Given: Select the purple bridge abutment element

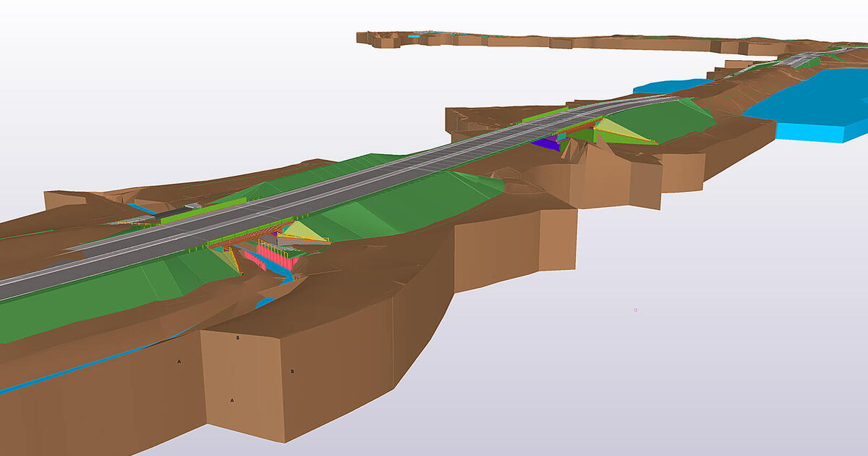Looking at the screenshot, I should [544, 145].
